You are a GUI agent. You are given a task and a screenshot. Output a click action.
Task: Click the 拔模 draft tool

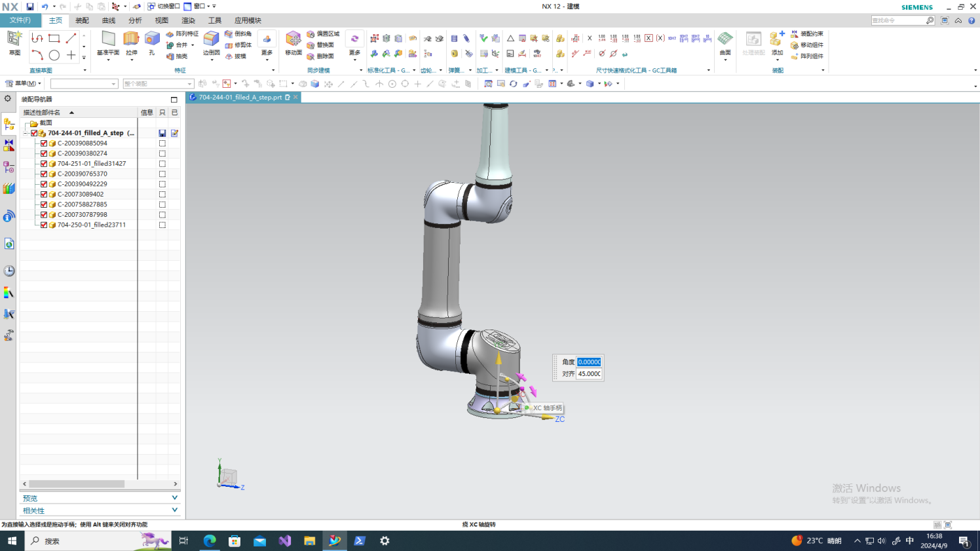click(236, 56)
